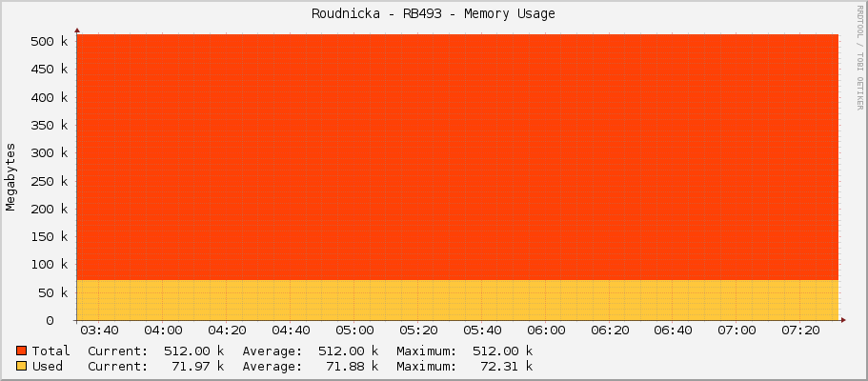The height and width of the screenshot is (381, 868).
Task: Click the 100 k y-axis label
Action: 50,265
